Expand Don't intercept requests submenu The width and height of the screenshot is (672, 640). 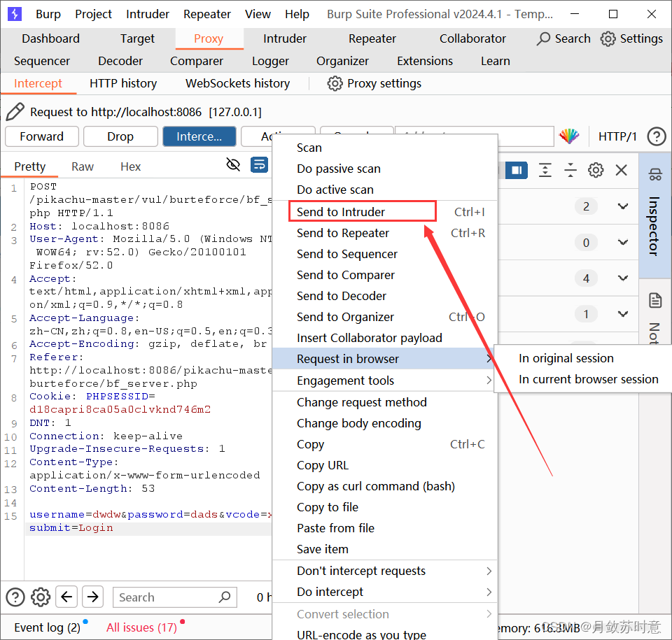click(385, 571)
